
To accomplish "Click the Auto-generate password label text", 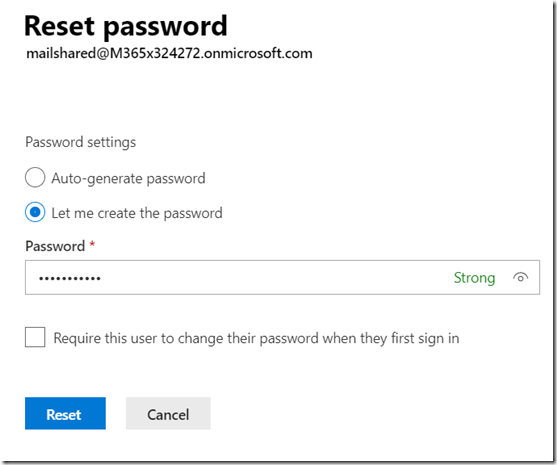I will point(128,178).
